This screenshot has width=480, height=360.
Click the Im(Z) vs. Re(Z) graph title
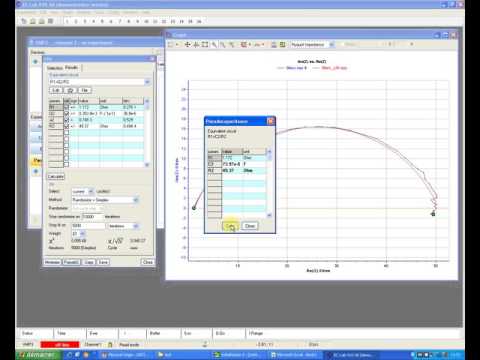(x=312, y=62)
